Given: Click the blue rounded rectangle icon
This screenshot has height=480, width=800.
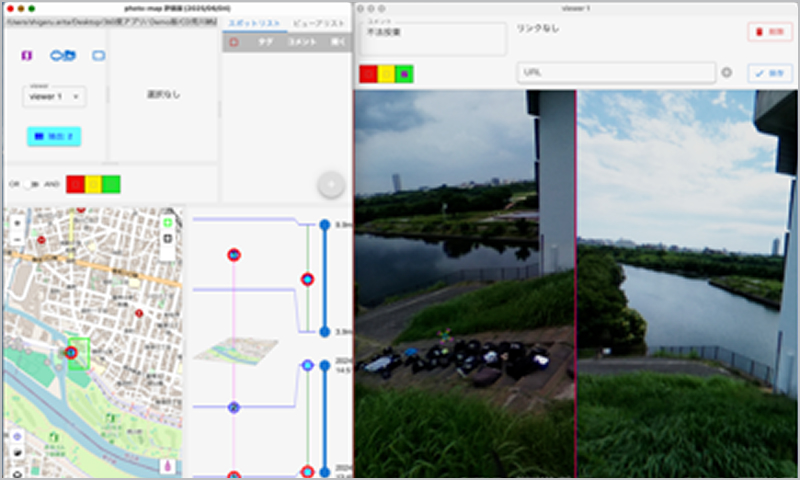Looking at the screenshot, I should tap(98, 55).
